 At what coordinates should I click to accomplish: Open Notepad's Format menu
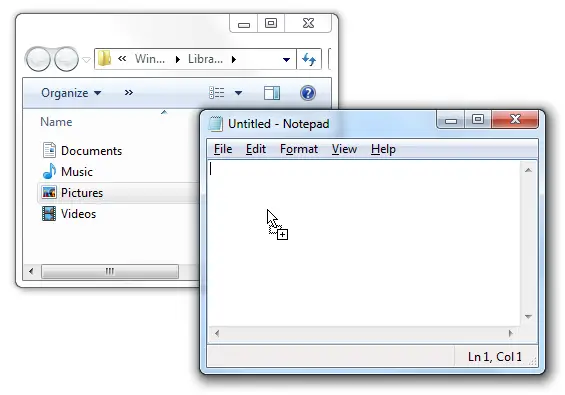pyautogui.click(x=299, y=149)
